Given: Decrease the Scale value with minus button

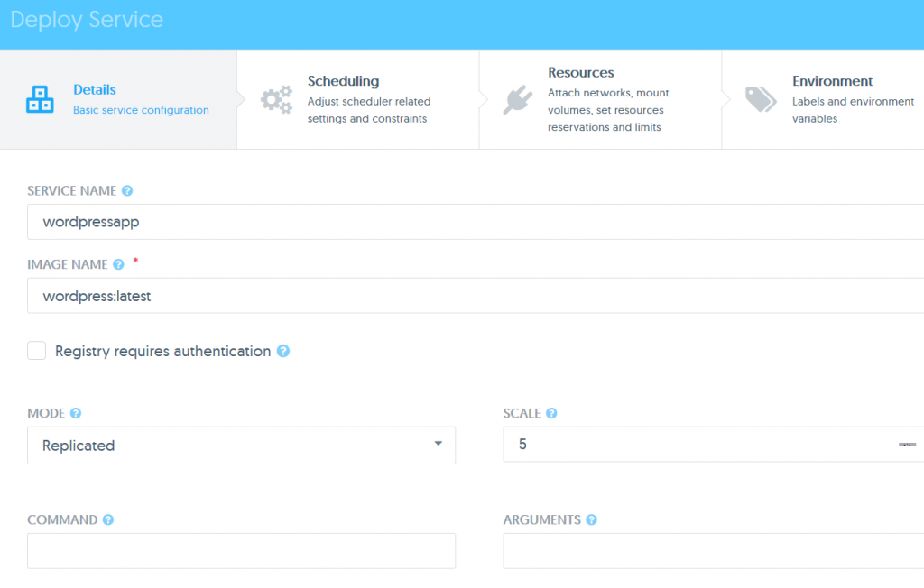Looking at the screenshot, I should (x=907, y=445).
